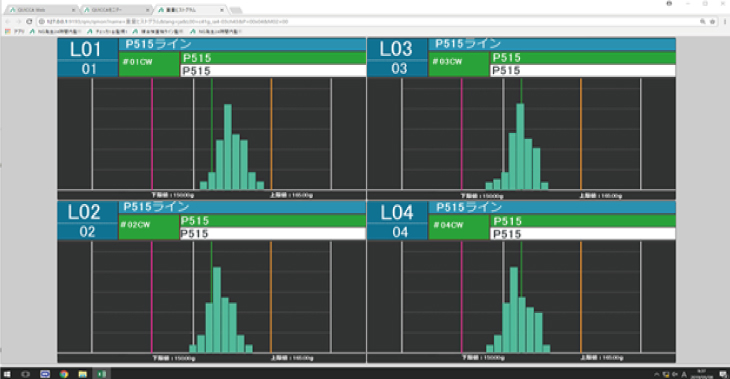Click the #04CW green label

tap(459, 227)
